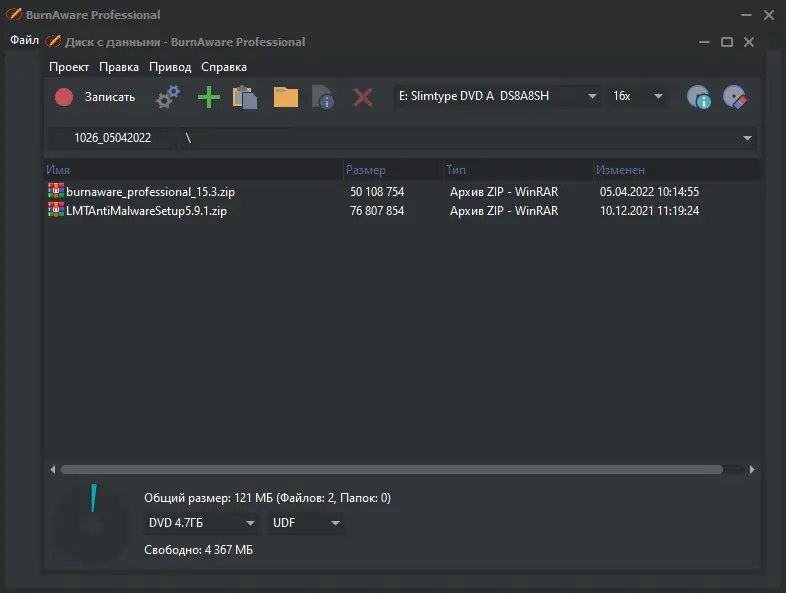Click the Общий размер: 121 МБ text
Screen dimensions: 786x593
coord(267,498)
